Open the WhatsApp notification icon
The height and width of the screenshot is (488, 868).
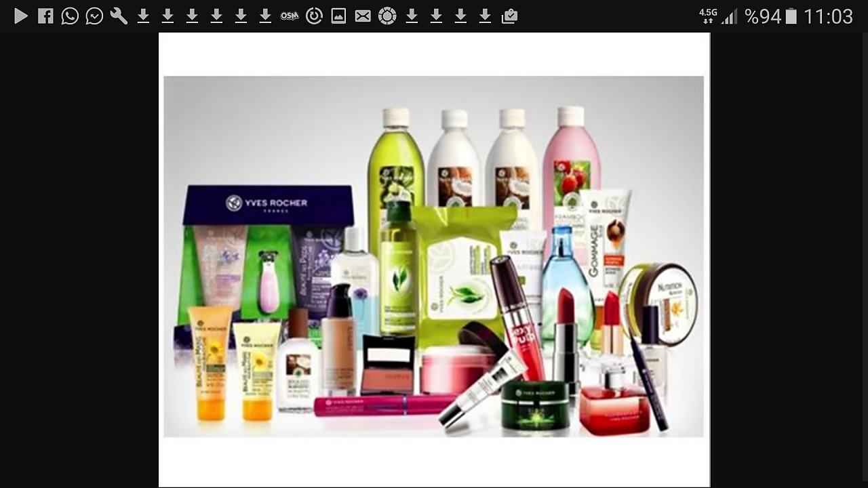(70, 16)
